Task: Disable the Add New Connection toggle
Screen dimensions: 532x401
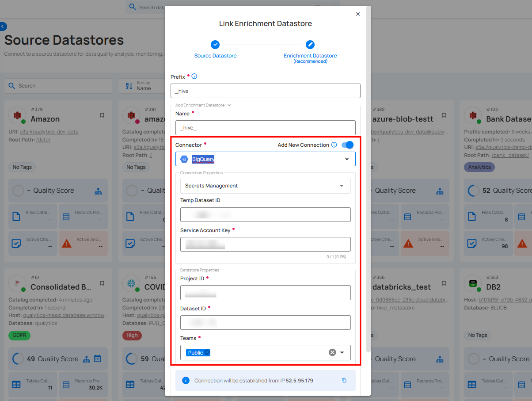Action: tap(347, 145)
